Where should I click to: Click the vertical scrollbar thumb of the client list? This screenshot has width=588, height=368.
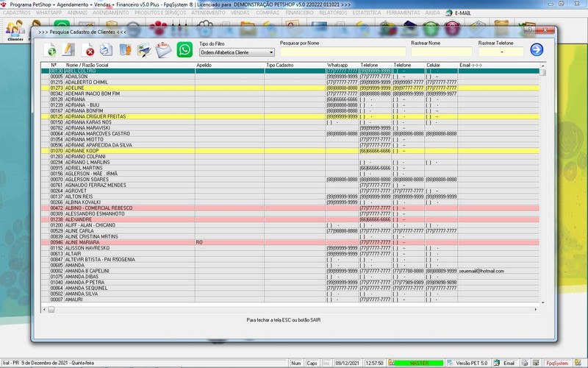click(x=542, y=72)
